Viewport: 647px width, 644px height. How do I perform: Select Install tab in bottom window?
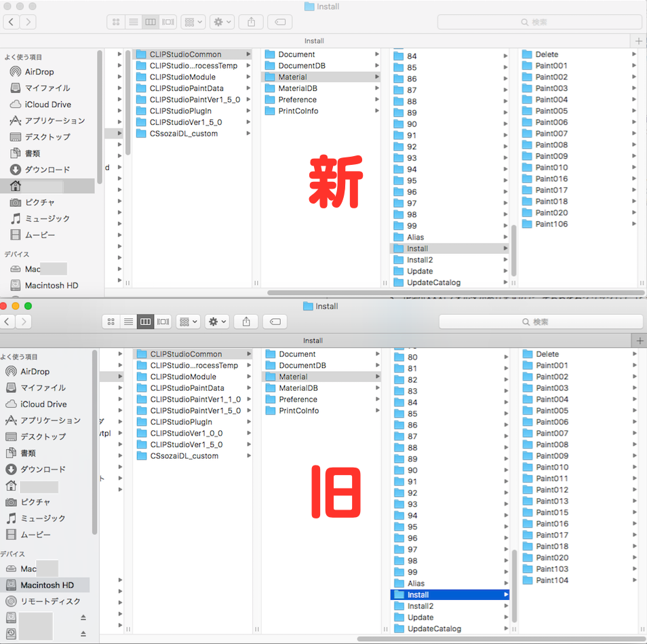(x=313, y=341)
